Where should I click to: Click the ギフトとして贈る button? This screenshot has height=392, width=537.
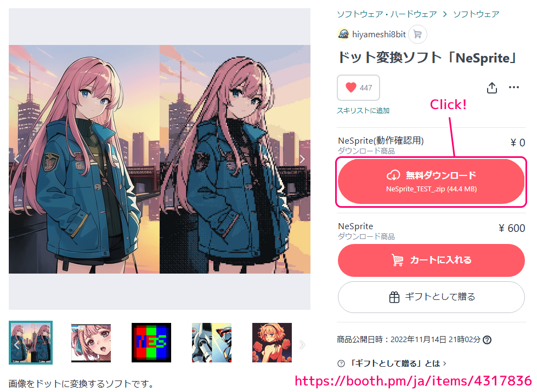(431, 297)
